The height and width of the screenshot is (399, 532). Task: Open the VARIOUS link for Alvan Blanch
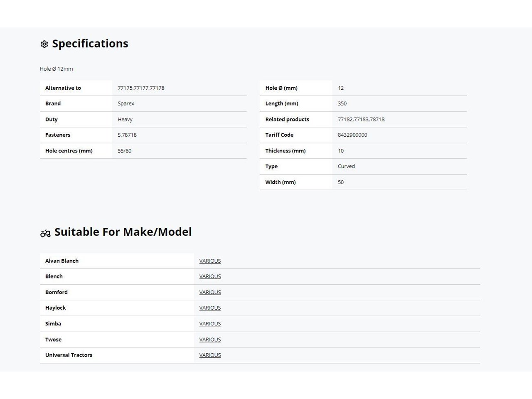[210, 261]
